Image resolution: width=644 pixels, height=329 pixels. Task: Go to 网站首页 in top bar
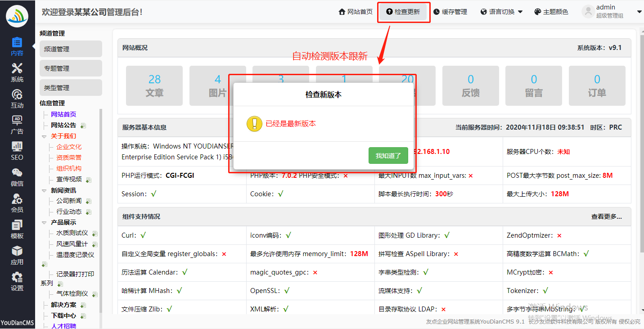(x=356, y=12)
